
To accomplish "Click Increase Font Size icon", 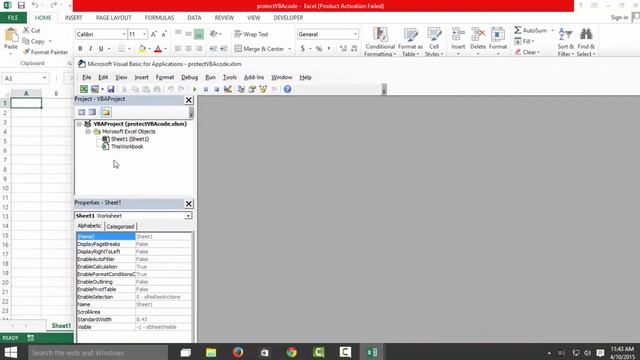I will tap(153, 34).
